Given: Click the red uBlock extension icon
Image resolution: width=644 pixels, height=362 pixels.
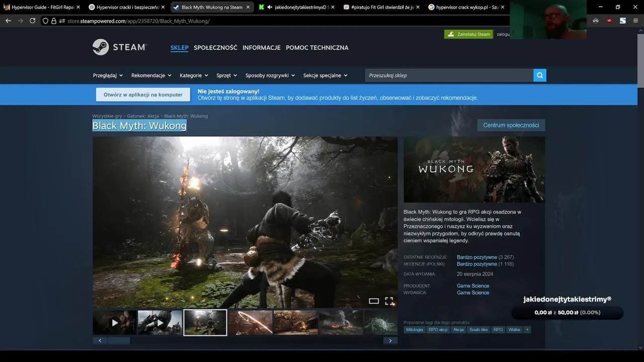Looking at the screenshot, I should point(609,21).
